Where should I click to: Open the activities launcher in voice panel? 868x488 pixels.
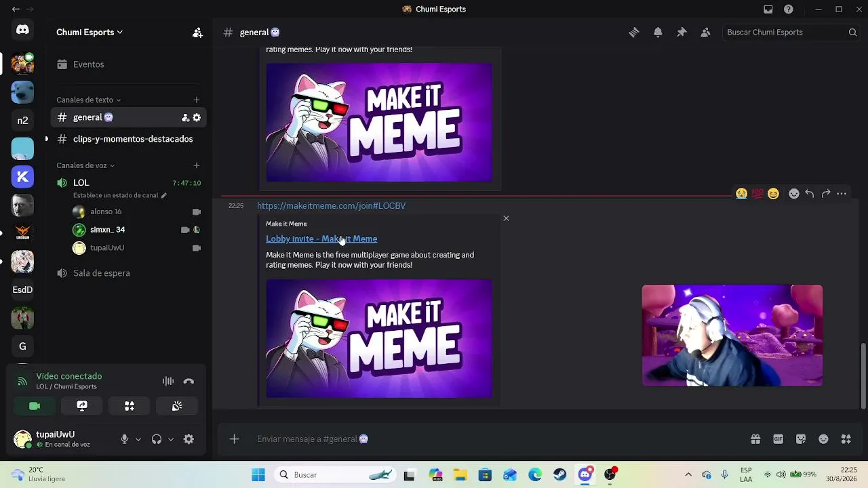130,406
